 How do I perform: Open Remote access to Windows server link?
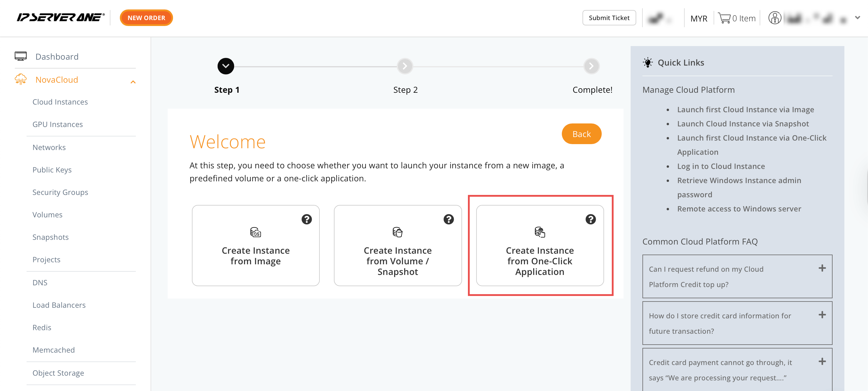coord(739,209)
